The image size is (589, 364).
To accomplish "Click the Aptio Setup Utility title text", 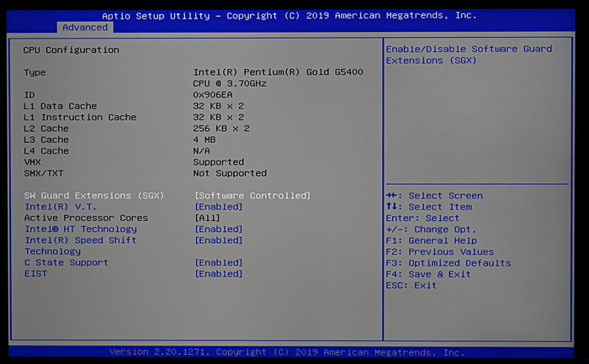I will point(289,16).
